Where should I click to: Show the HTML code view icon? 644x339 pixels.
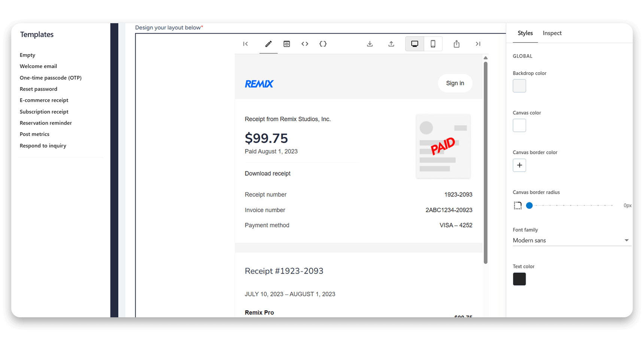pyautogui.click(x=305, y=44)
